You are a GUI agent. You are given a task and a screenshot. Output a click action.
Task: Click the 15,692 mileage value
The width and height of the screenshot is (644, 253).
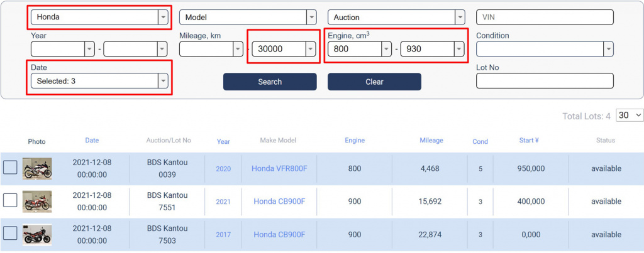[x=430, y=202]
